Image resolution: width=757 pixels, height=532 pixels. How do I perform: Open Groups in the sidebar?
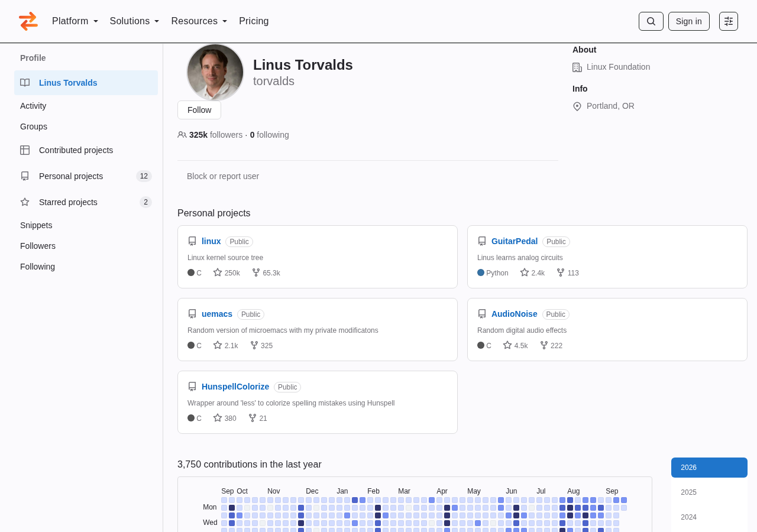pyautogui.click(x=34, y=126)
